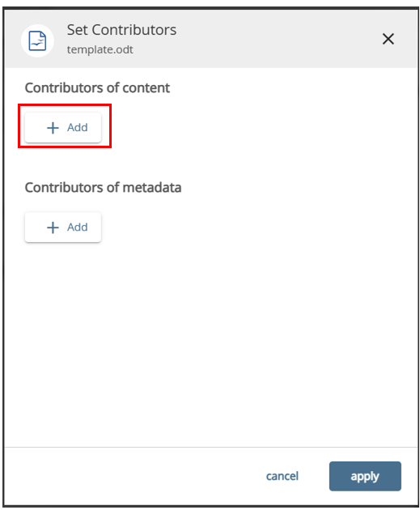
Task: Close the Set Contributors dialog with X
Action: pyautogui.click(x=388, y=39)
